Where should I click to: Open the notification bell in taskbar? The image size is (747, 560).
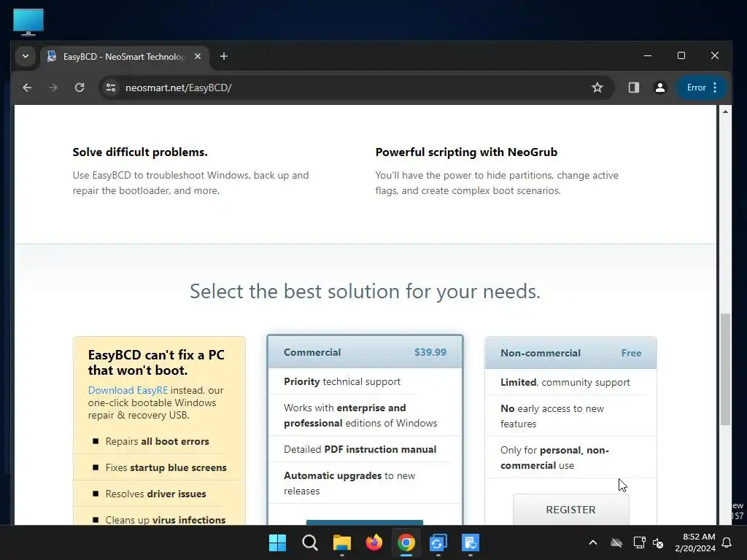[727, 542]
